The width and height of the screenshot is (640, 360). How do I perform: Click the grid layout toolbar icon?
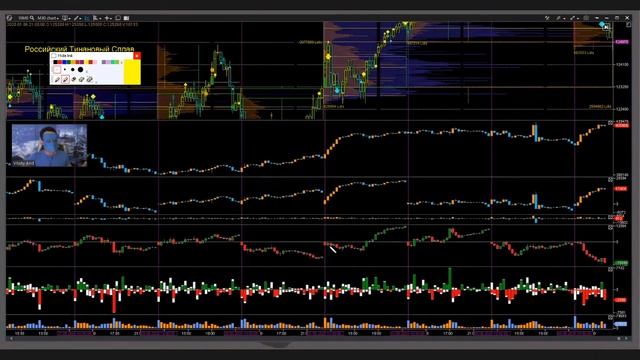point(127,18)
